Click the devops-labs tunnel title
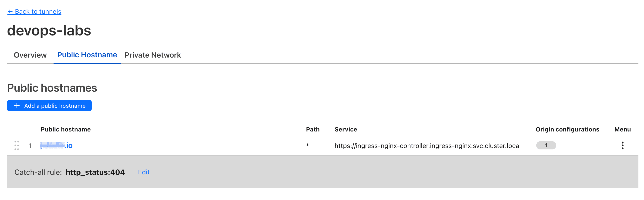This screenshot has width=644, height=200. [49, 31]
